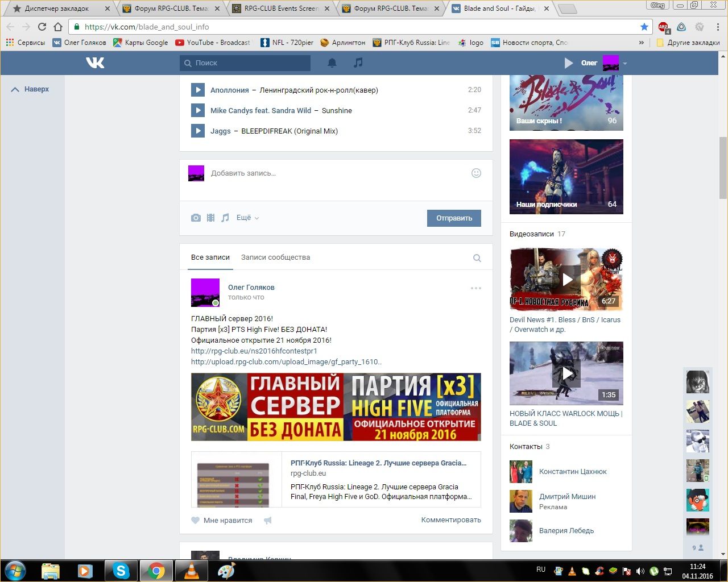Click the RU language indicator

coord(541,569)
